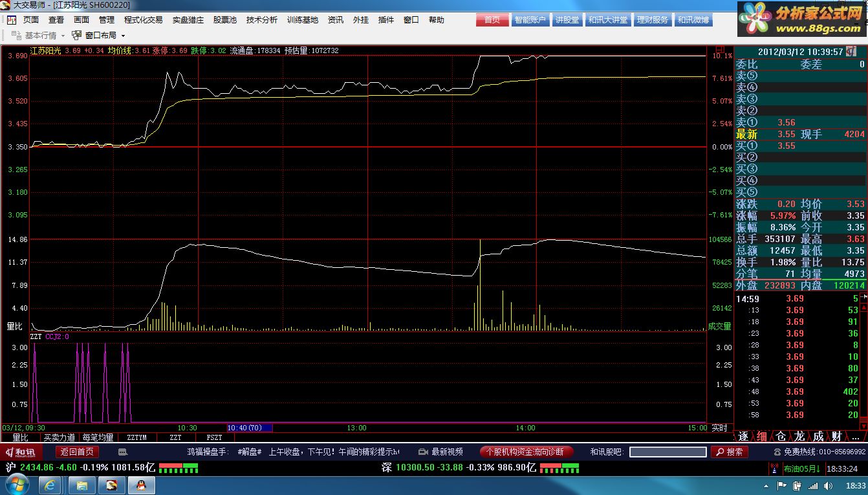The width and height of the screenshot is (868, 495).
Task: Click the 10:40(70) time marker
Action: click(250, 428)
